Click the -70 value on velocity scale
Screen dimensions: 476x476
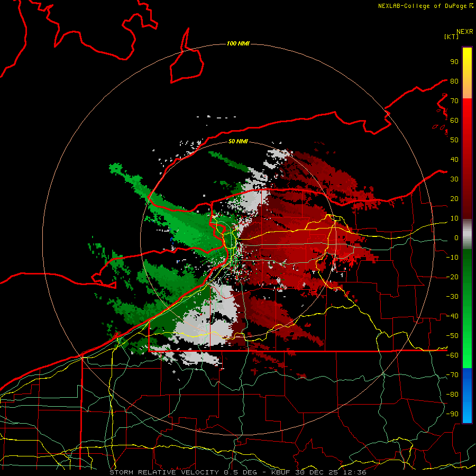click(x=452, y=375)
